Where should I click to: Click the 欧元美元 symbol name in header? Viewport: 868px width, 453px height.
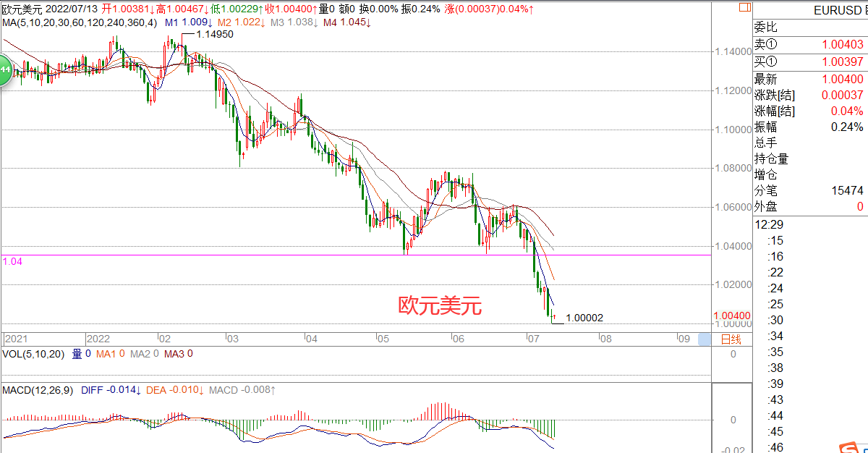pyautogui.click(x=23, y=9)
